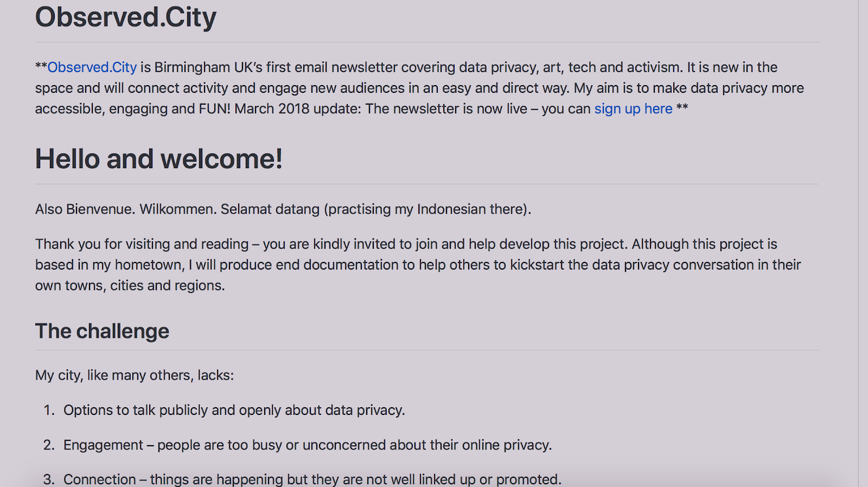Click the 'Hello and welcome!' heading
The width and height of the screenshot is (868, 487).
[x=158, y=159]
